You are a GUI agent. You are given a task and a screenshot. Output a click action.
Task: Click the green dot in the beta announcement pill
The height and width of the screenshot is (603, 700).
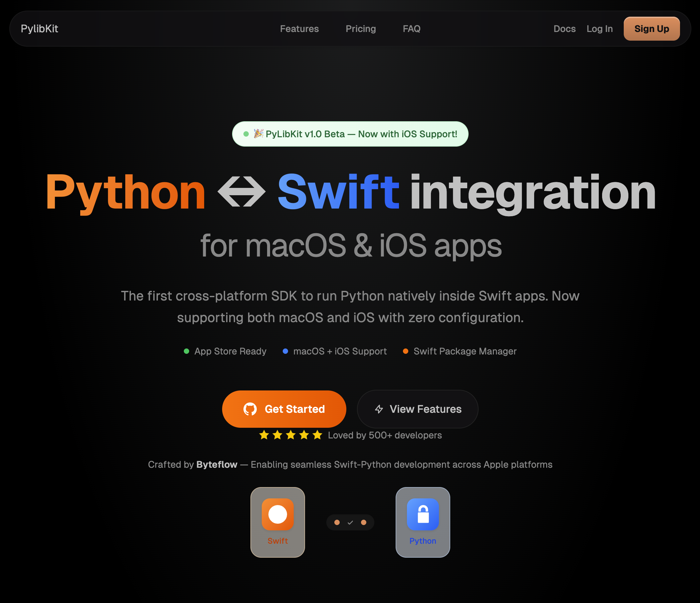[x=246, y=134]
